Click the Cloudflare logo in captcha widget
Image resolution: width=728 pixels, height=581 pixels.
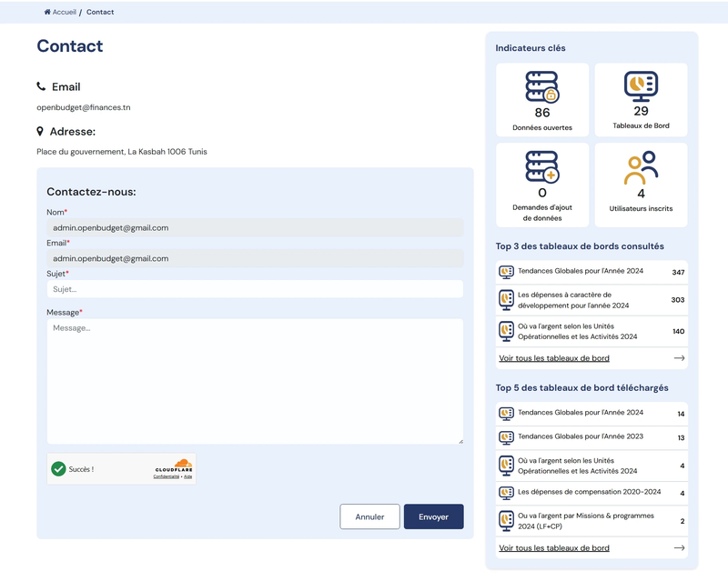click(182, 465)
